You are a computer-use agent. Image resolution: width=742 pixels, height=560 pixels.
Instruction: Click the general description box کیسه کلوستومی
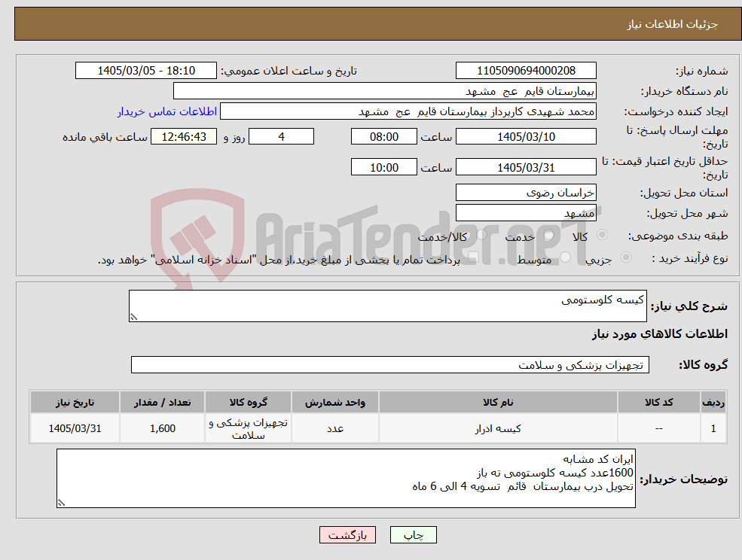coord(387,306)
